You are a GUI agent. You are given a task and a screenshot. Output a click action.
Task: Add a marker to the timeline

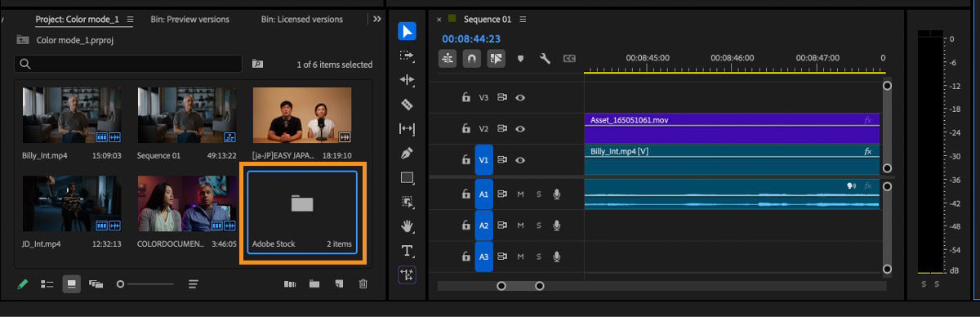(x=520, y=59)
